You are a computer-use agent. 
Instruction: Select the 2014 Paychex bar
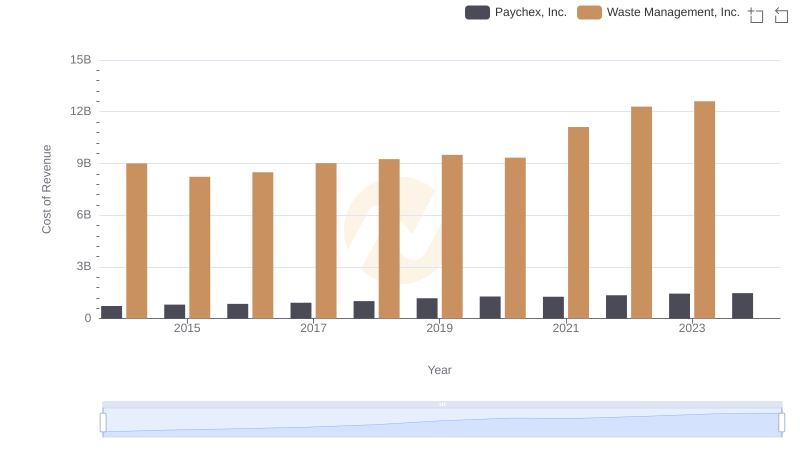click(x=112, y=312)
